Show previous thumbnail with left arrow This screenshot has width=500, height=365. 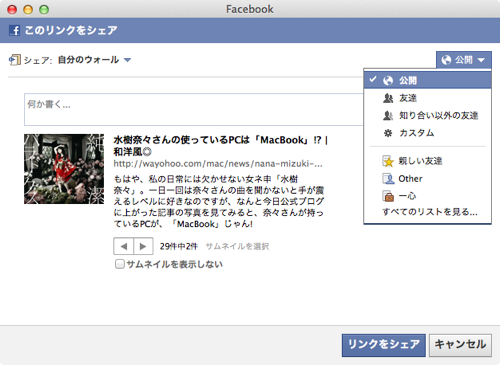pos(124,246)
